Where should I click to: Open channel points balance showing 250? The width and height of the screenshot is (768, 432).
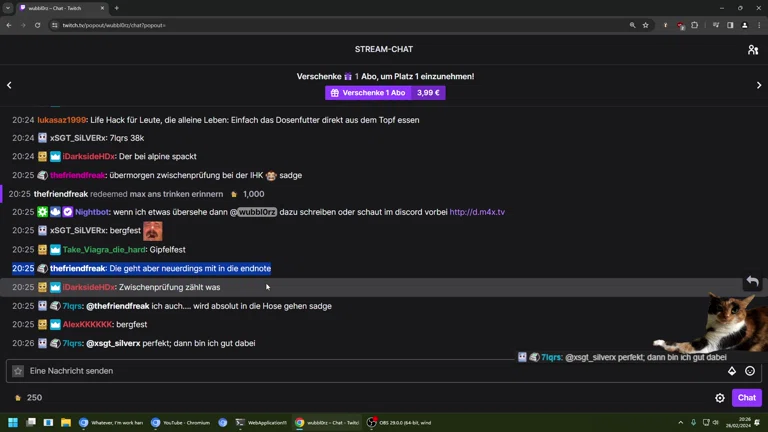[x=28, y=398]
